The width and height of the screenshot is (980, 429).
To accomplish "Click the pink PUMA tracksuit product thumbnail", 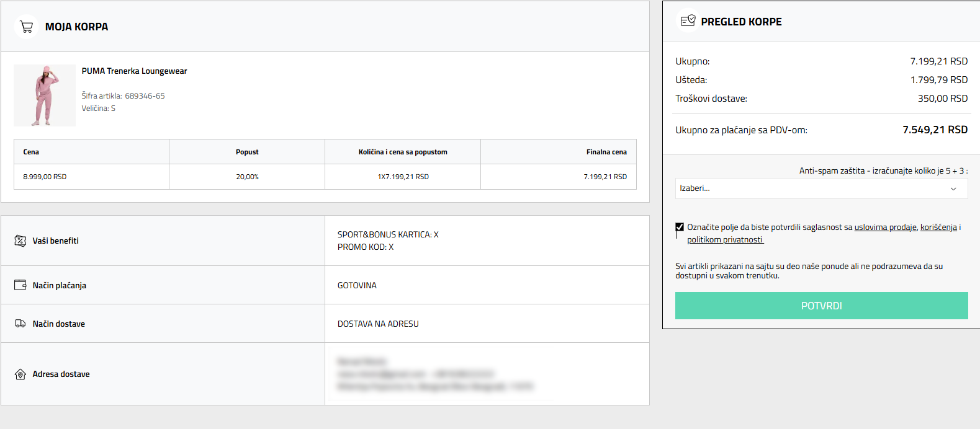I will click(x=45, y=95).
